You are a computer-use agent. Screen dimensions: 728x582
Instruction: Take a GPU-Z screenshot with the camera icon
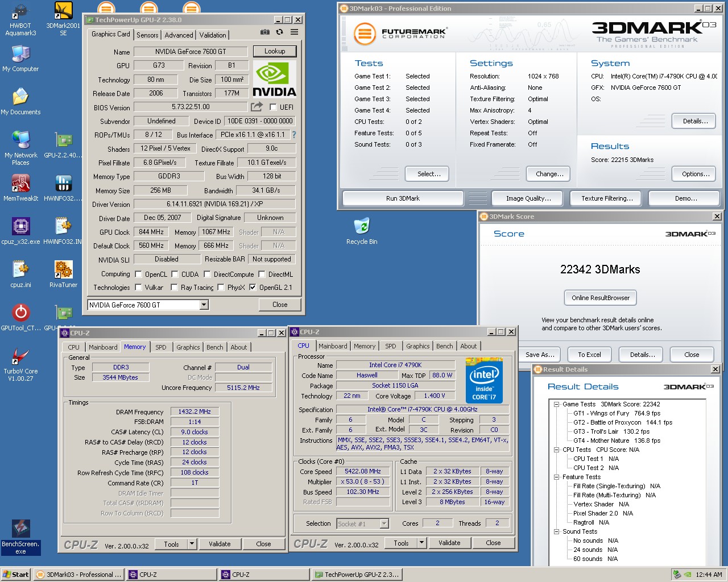pos(264,32)
